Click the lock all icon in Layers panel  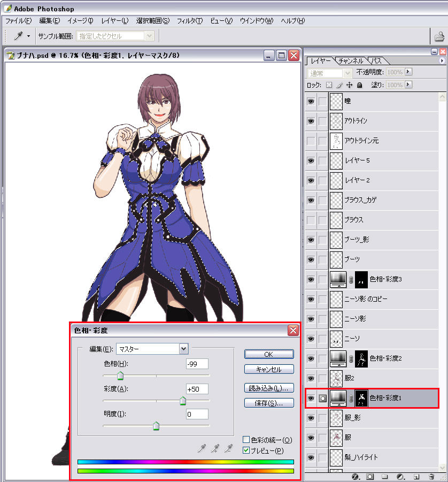click(359, 85)
